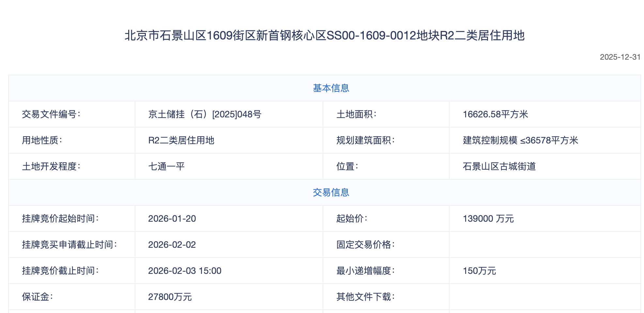
Task: Click the R2二类居住用地 table cell value
Action: coord(181,140)
